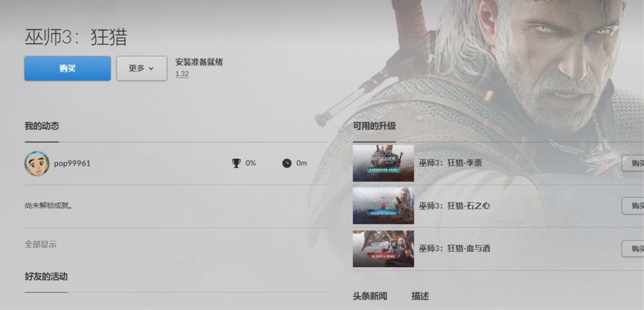Buy the 石之心 expansion
Viewport: 644px width, 310px height.
pos(633,206)
